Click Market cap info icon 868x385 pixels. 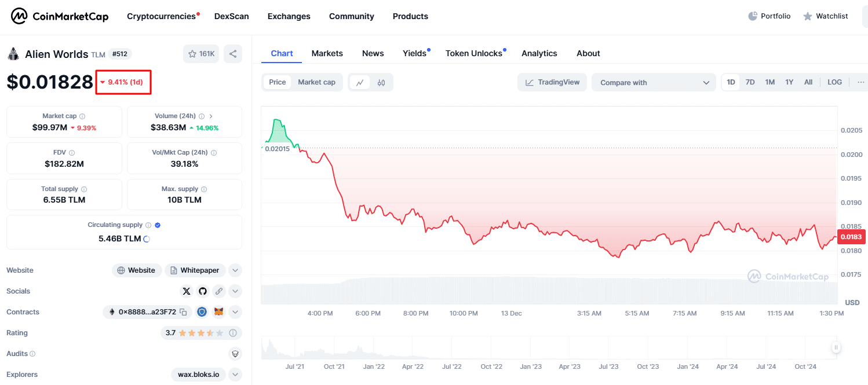tap(82, 116)
